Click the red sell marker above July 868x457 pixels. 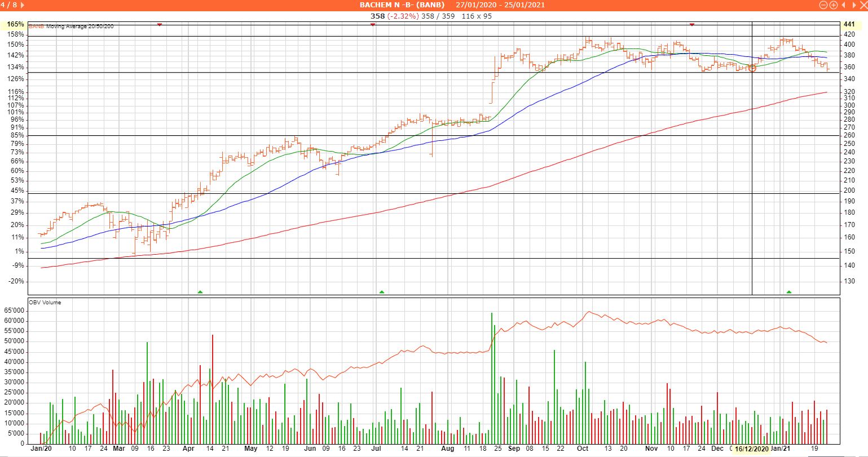pos(373,24)
